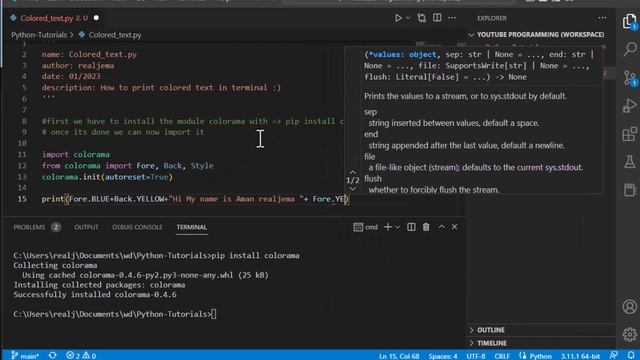This screenshot has height=360, width=640.
Task: Change encoding via UTF-8 status
Action: 476,356
